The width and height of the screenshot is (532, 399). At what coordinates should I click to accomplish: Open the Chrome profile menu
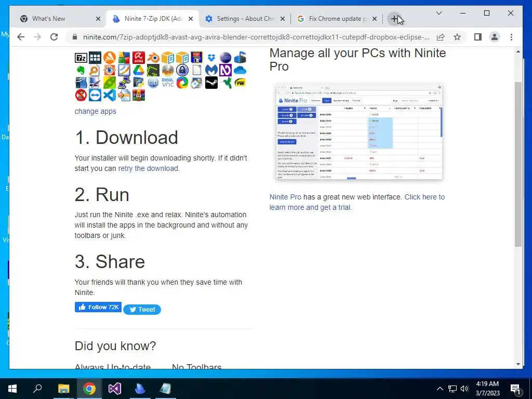click(x=495, y=37)
